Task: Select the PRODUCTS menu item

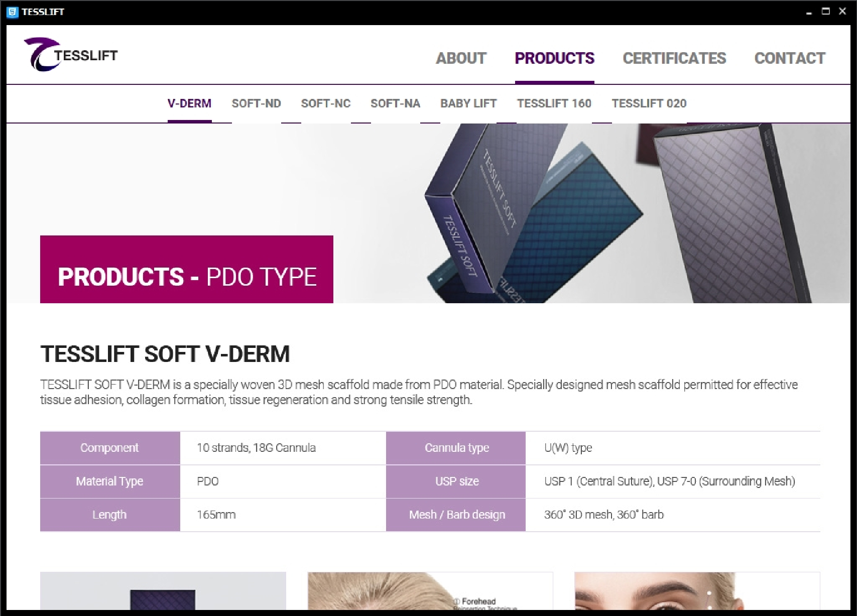Action: (x=554, y=58)
